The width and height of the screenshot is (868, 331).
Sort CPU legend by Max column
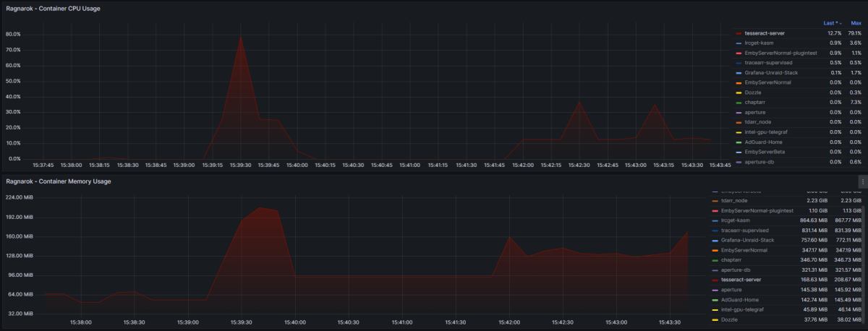856,23
